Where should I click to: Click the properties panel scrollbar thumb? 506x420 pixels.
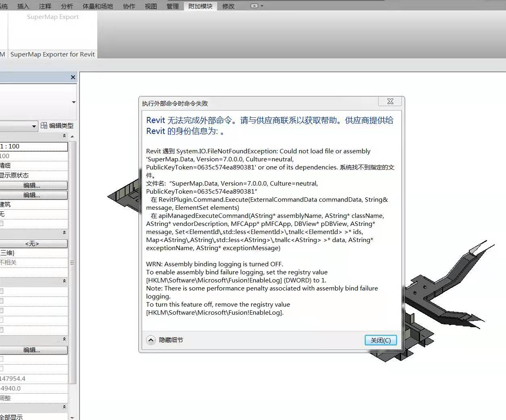coord(73,262)
